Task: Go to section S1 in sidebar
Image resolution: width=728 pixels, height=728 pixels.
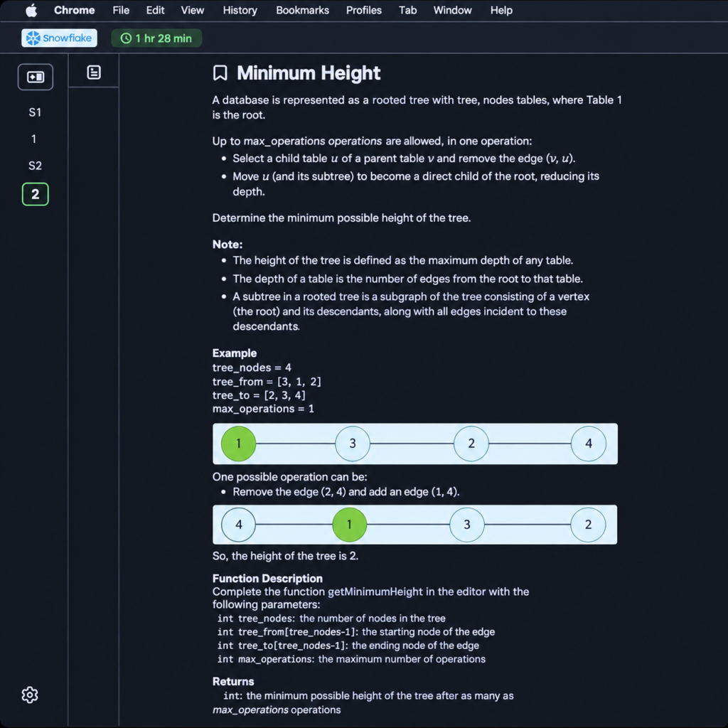Action: pyautogui.click(x=35, y=112)
